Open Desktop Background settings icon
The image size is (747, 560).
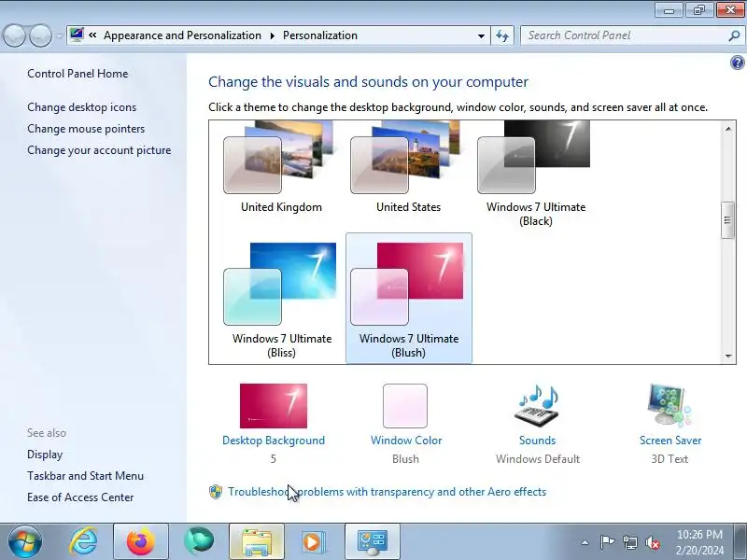pyautogui.click(x=274, y=406)
